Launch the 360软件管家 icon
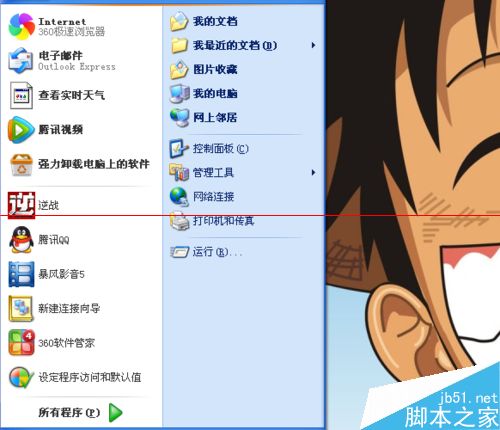500x430 pixels. (21, 343)
